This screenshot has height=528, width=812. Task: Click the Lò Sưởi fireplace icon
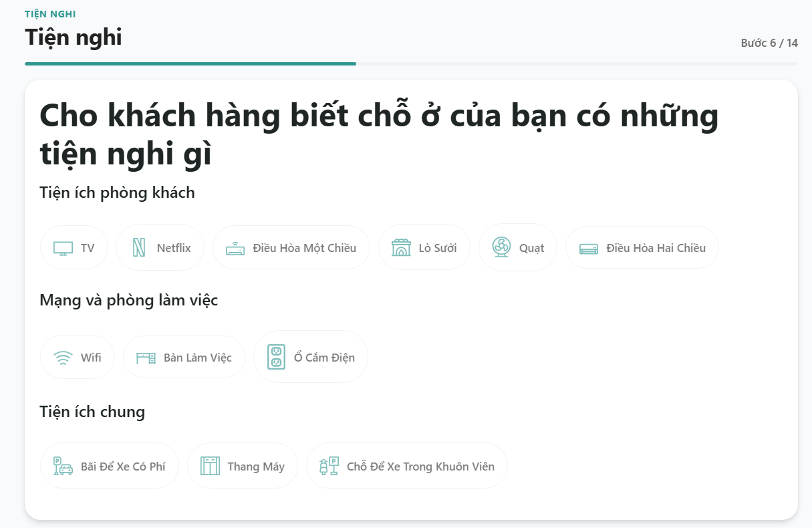[x=401, y=248]
